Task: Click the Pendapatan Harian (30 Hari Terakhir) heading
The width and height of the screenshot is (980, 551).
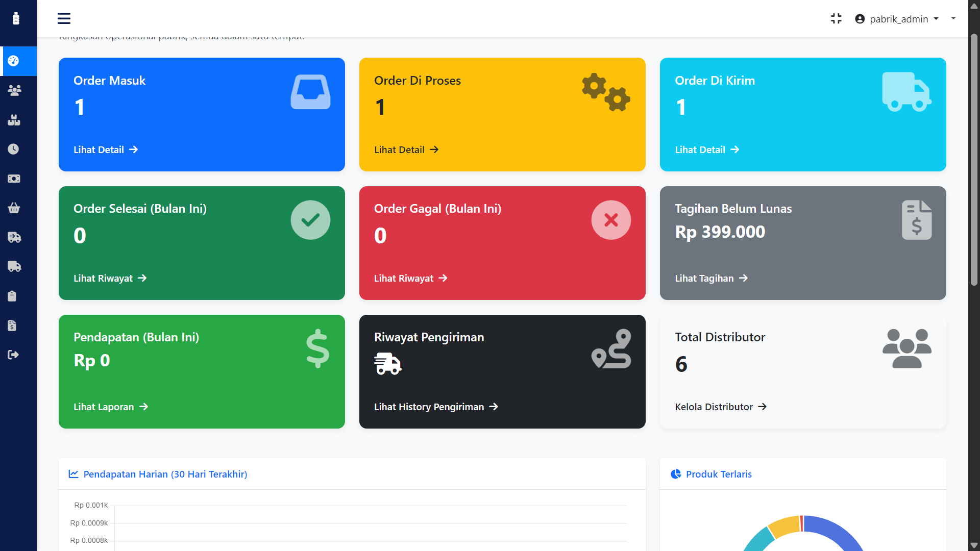Action: point(165,474)
